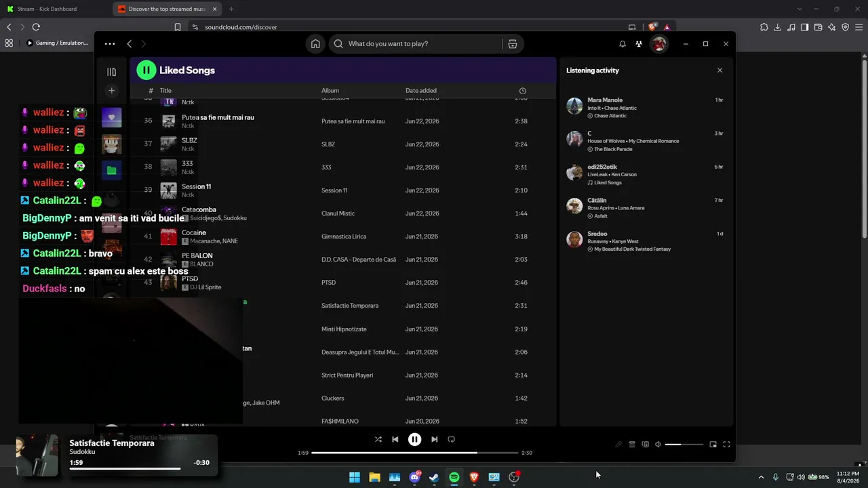Open the Asfalt album link

point(601,216)
